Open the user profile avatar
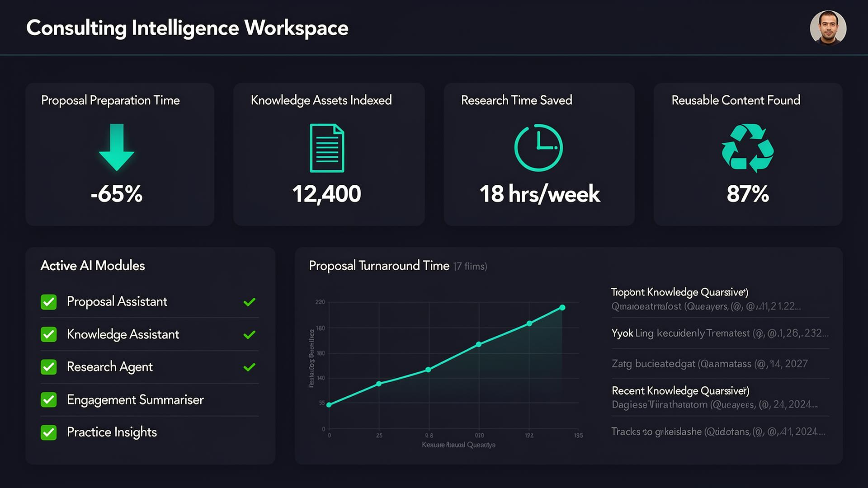 [828, 28]
